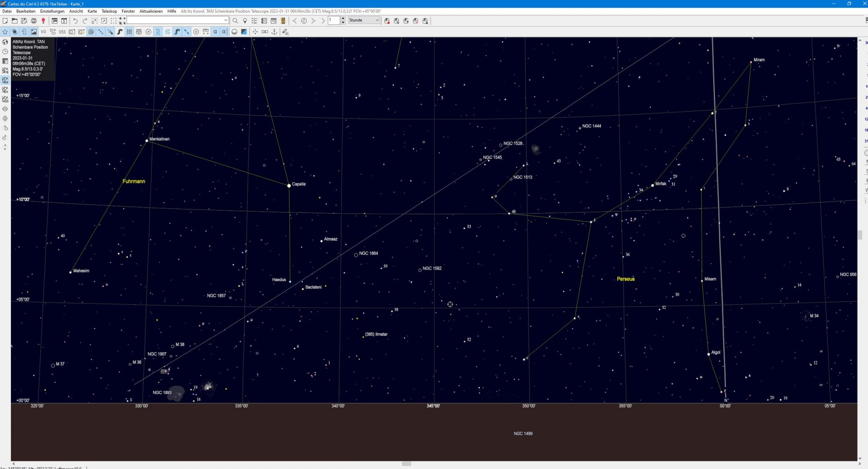
Task: Increase the time step value spinner
Action: tap(343, 19)
